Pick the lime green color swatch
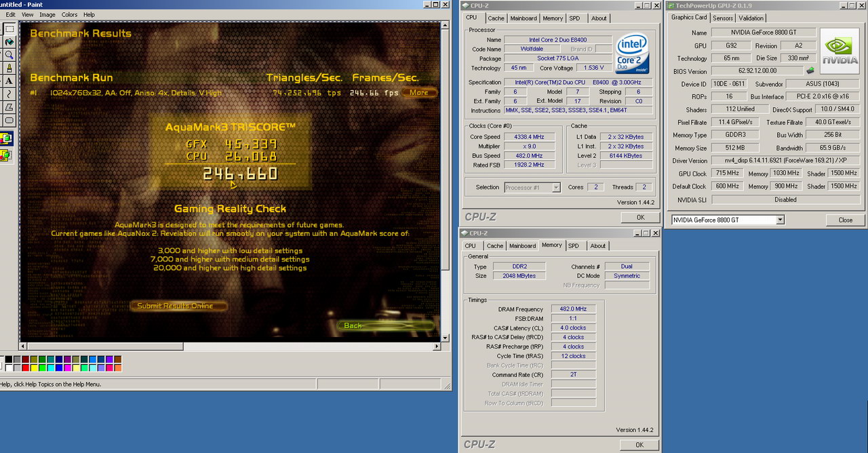 [42, 368]
